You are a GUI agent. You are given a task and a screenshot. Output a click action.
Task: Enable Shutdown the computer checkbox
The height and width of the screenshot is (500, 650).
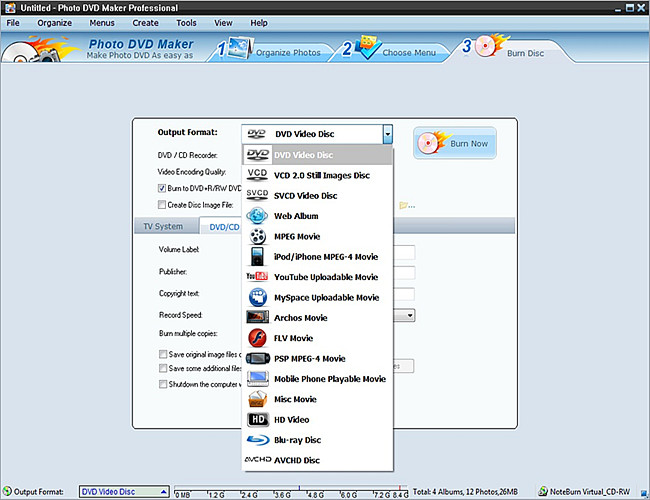click(x=163, y=384)
